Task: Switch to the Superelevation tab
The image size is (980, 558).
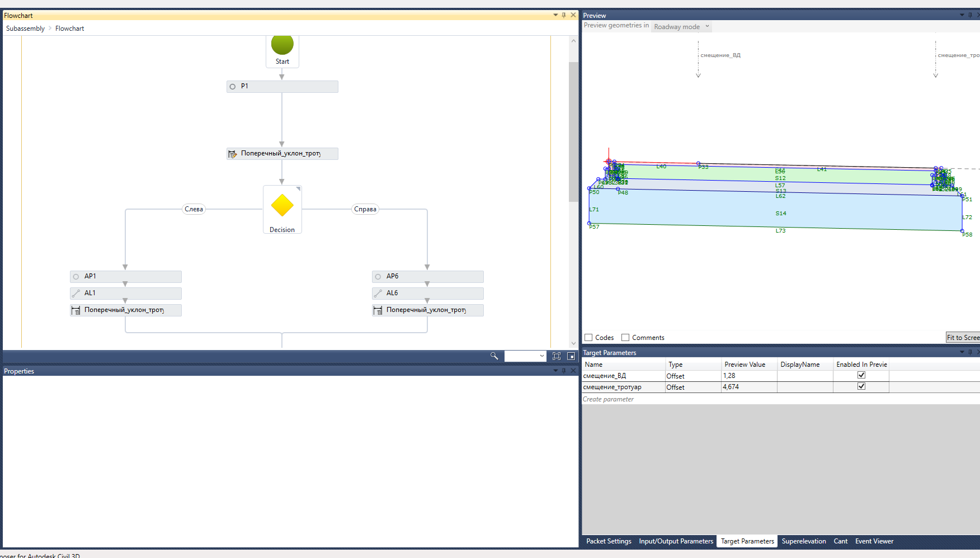Action: (804, 541)
